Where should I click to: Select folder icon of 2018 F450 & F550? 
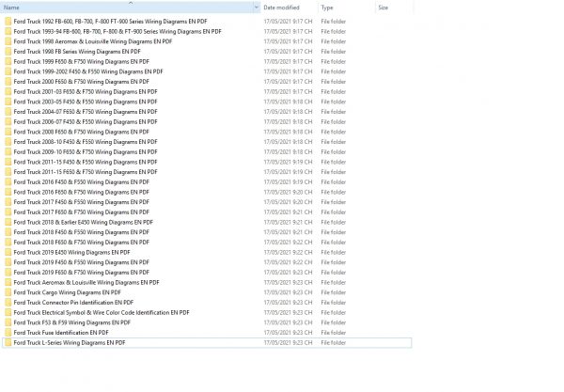8,232
